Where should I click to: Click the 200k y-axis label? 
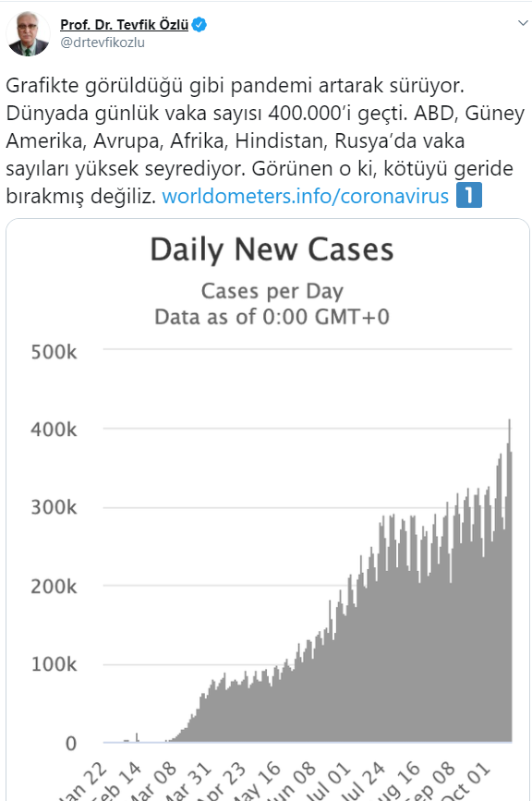pos(54,587)
